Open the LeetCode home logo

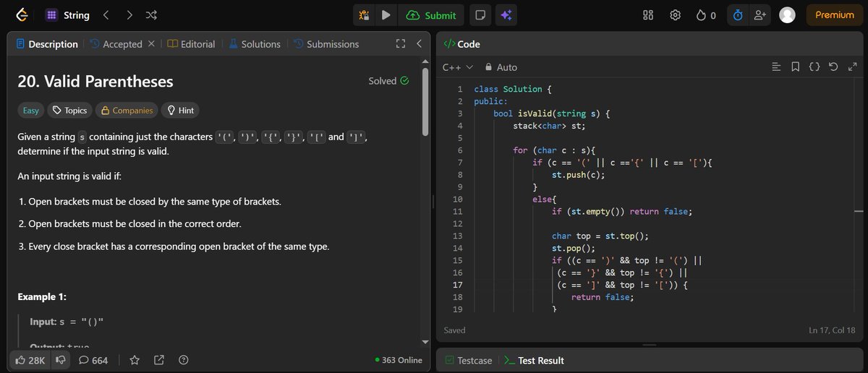click(22, 15)
